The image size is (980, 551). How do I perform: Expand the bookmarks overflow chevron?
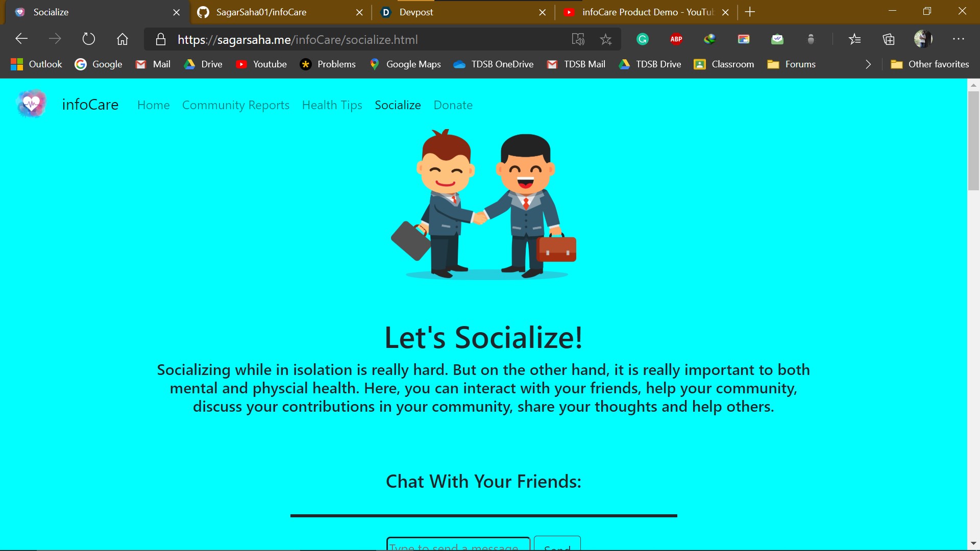pyautogui.click(x=868, y=64)
